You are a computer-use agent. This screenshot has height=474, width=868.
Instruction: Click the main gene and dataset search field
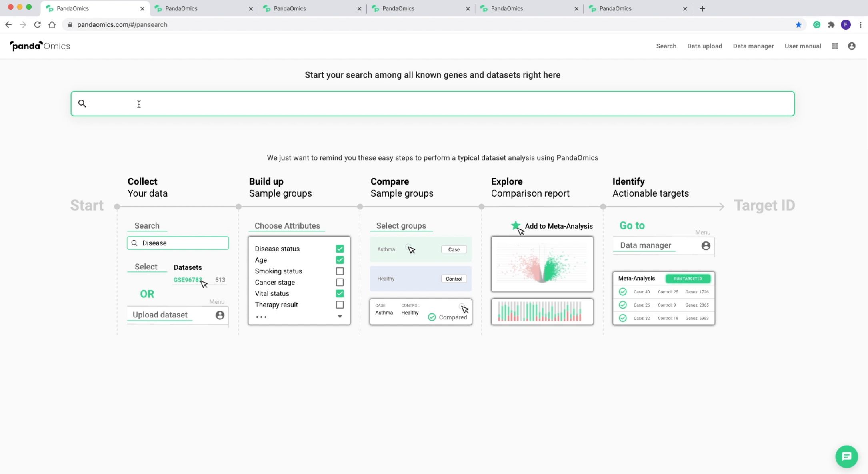tap(432, 104)
